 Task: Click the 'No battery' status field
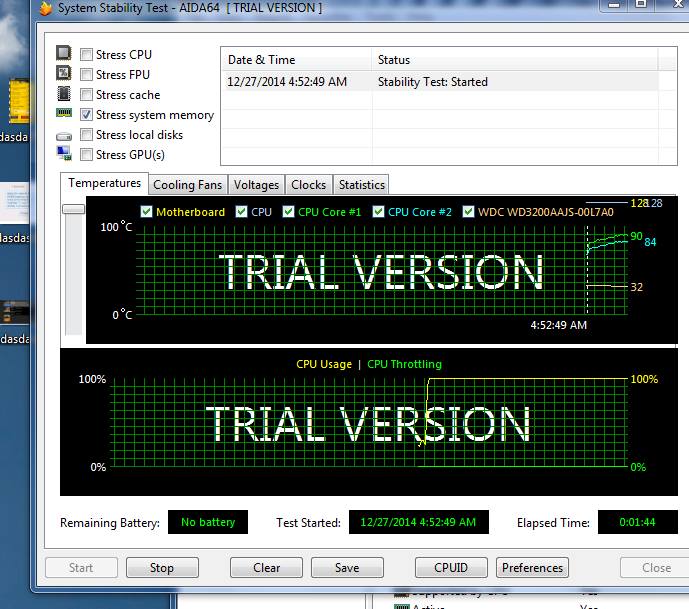pyautogui.click(x=208, y=522)
